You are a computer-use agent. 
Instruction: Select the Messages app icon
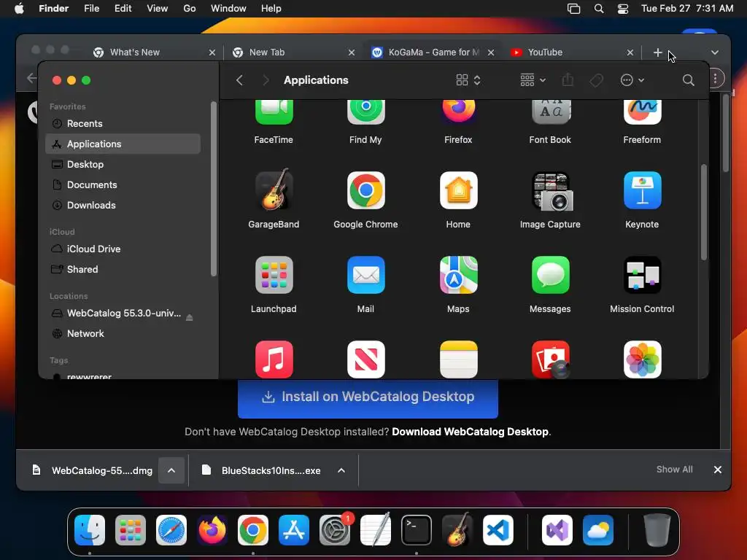pos(550,275)
